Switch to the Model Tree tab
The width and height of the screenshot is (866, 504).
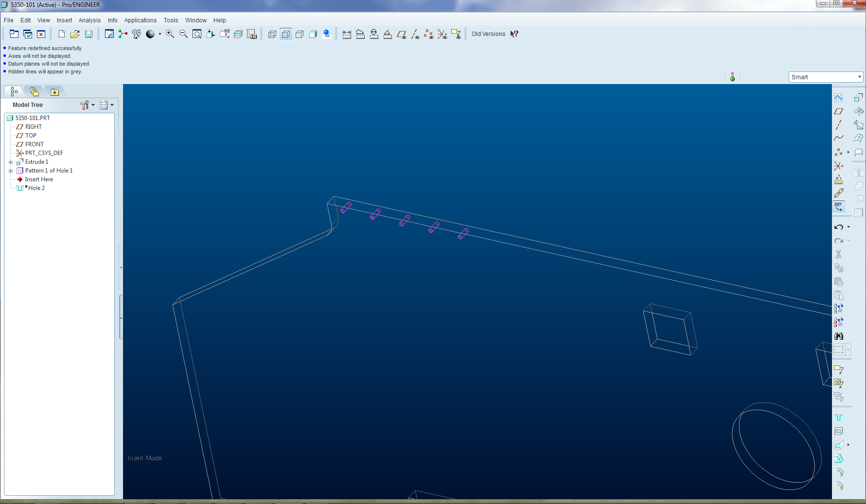tap(14, 91)
